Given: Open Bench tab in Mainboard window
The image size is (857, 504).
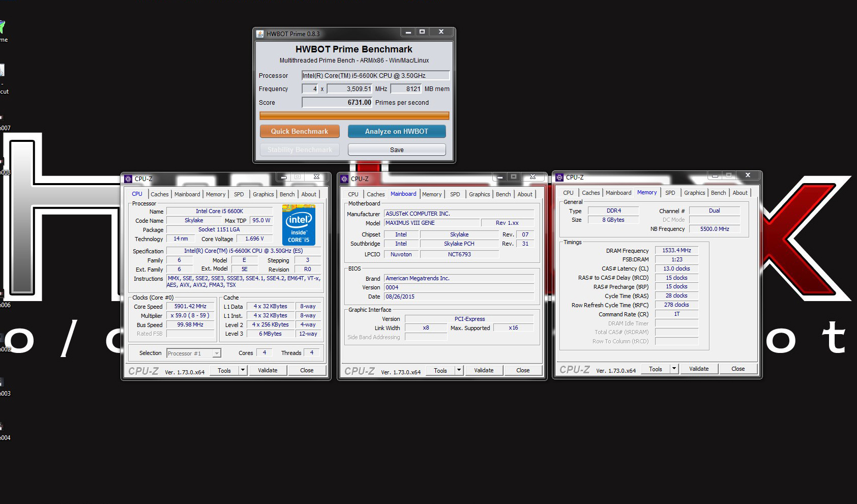Looking at the screenshot, I should tap(504, 194).
